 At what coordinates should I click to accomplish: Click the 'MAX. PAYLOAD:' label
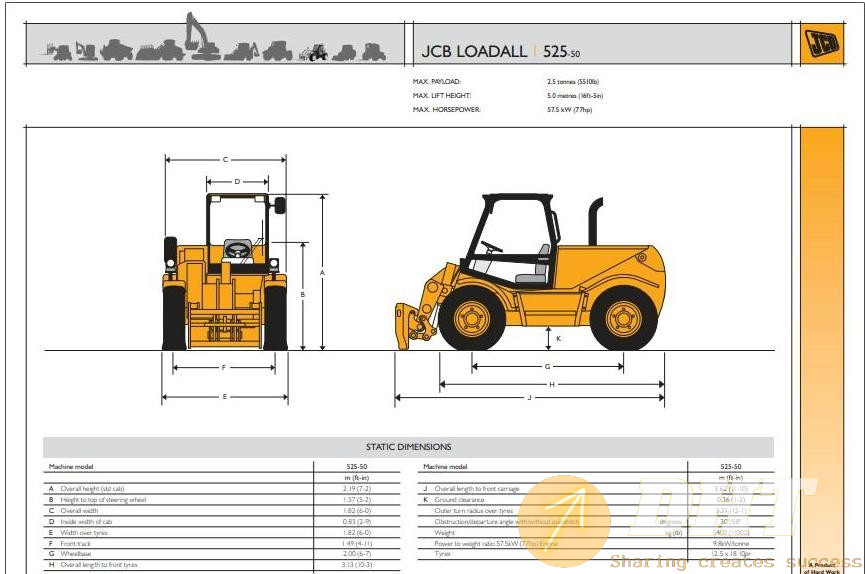tap(436, 82)
